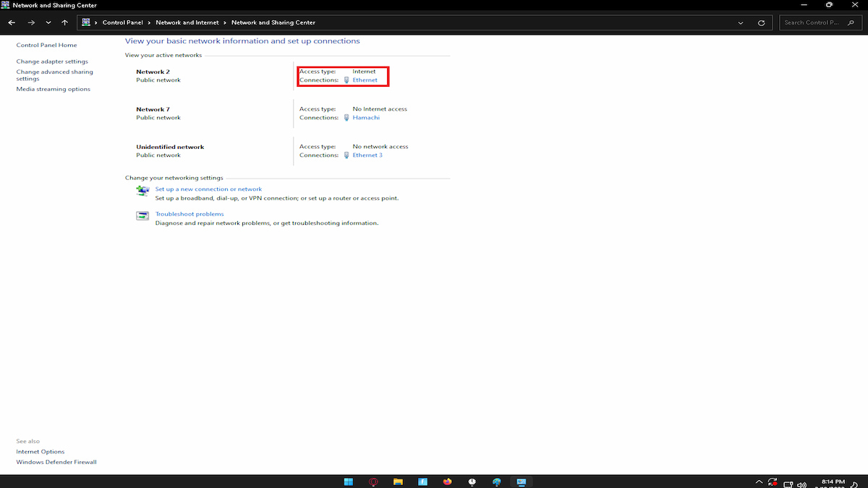Open the Windows Start menu

pyautogui.click(x=348, y=481)
